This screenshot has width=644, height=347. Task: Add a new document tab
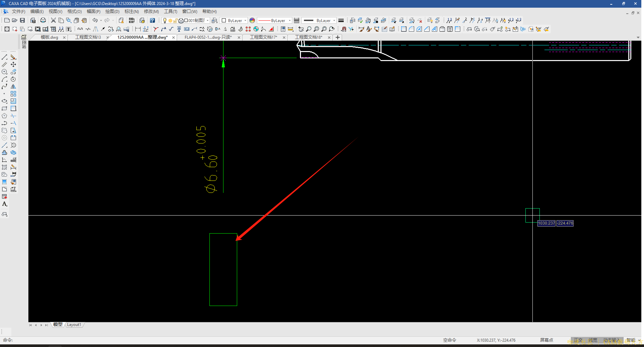[338, 37]
